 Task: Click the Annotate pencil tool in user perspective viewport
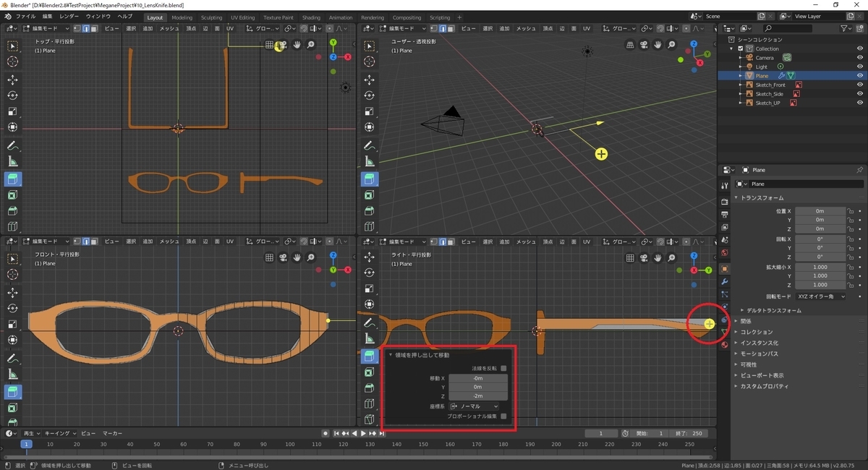tap(369, 145)
